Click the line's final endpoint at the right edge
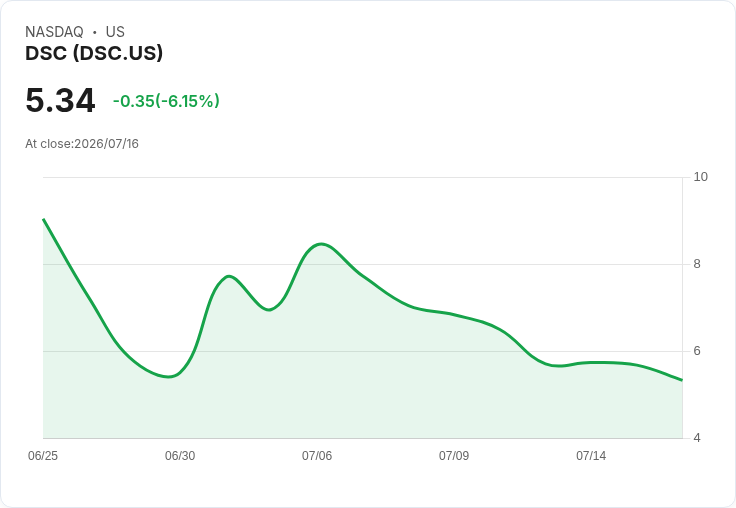Screen dimensions: 736x508 [682, 380]
